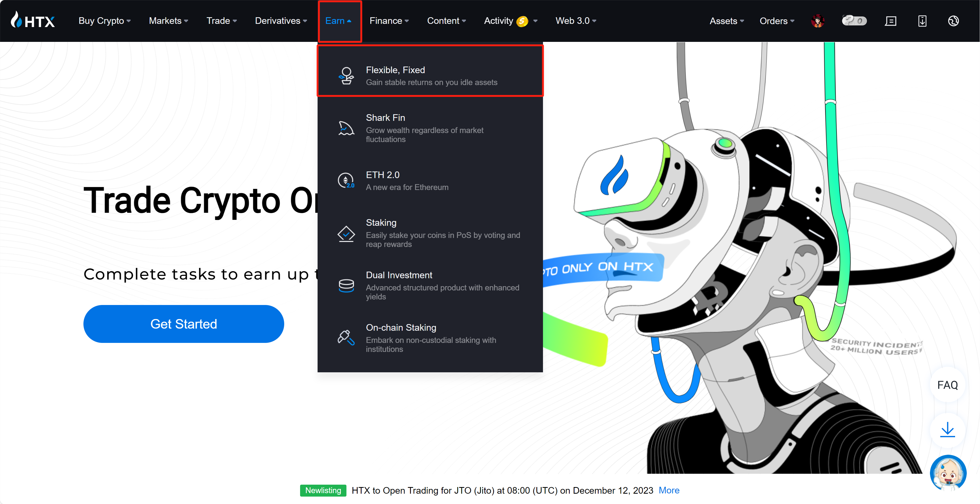Click the user profile avatar
980x504 pixels.
coord(818,21)
